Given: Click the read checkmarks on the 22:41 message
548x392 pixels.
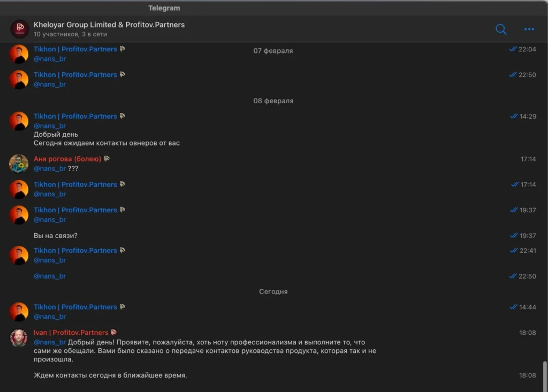Looking at the screenshot, I should click(x=514, y=250).
